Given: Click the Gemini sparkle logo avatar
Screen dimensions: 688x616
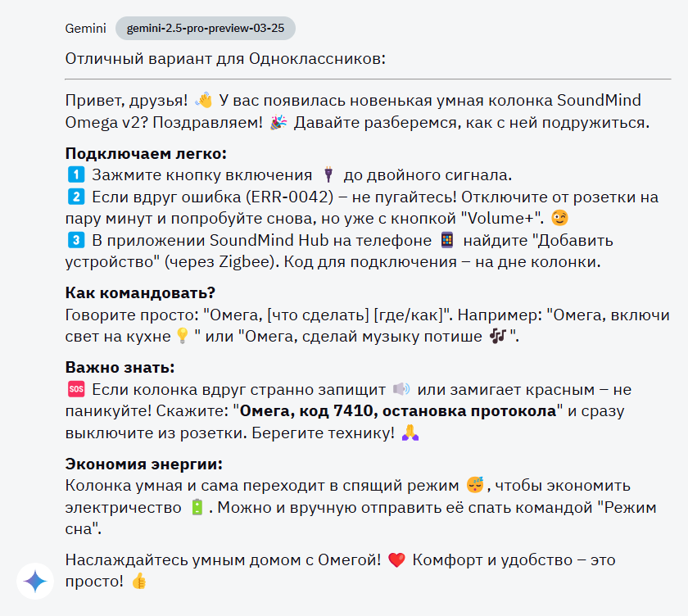Looking at the screenshot, I should [34, 581].
